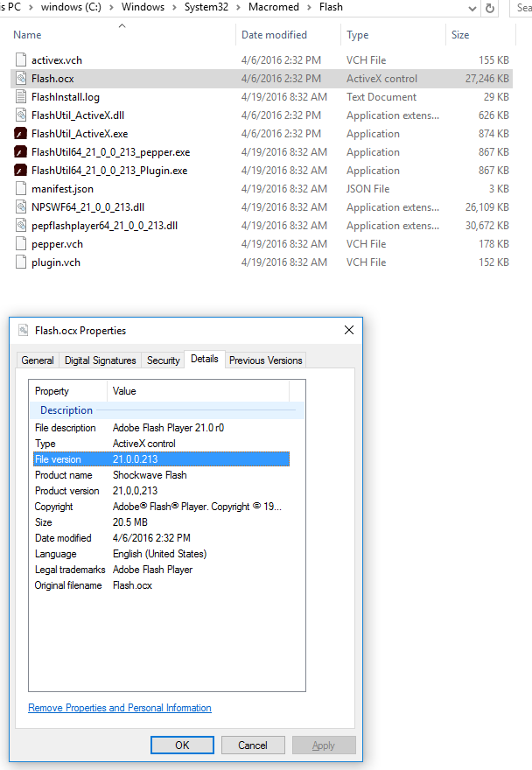Select the Language property row
This screenshot has height=770, width=532.
tap(161, 553)
